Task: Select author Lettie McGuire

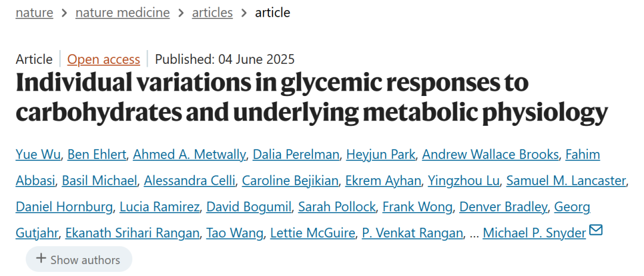Action: (312, 233)
